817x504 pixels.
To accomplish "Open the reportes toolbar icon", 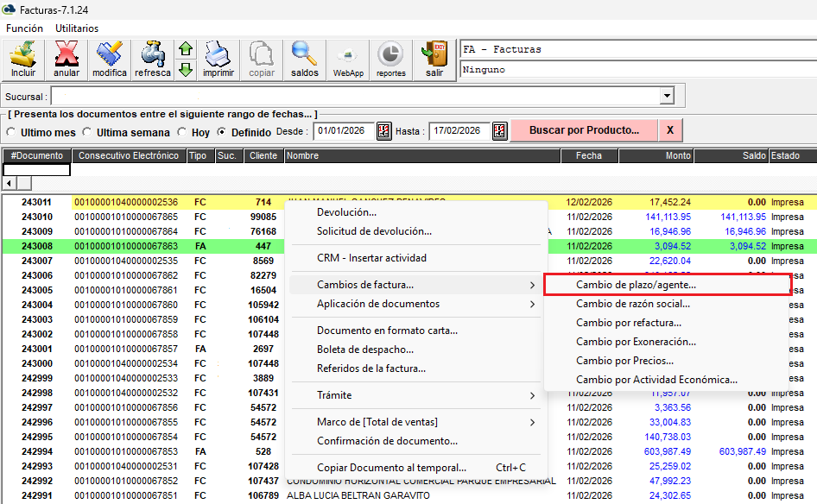I will (x=391, y=60).
